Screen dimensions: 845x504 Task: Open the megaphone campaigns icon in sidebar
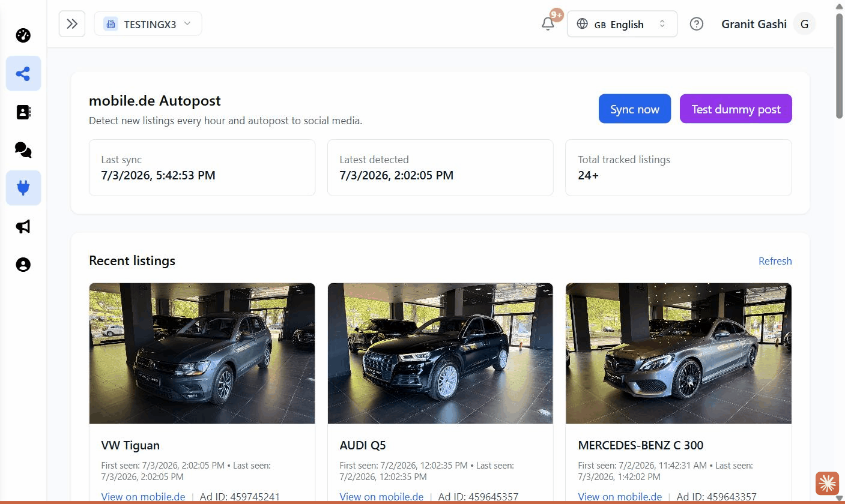point(23,226)
